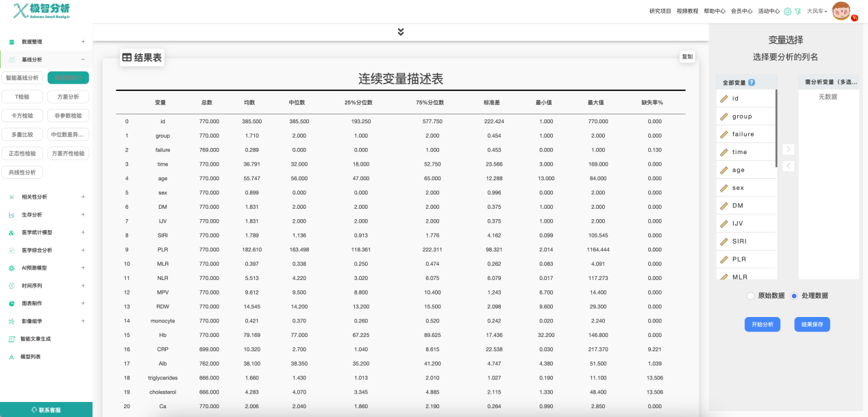Click the user avatar picture

(x=841, y=12)
